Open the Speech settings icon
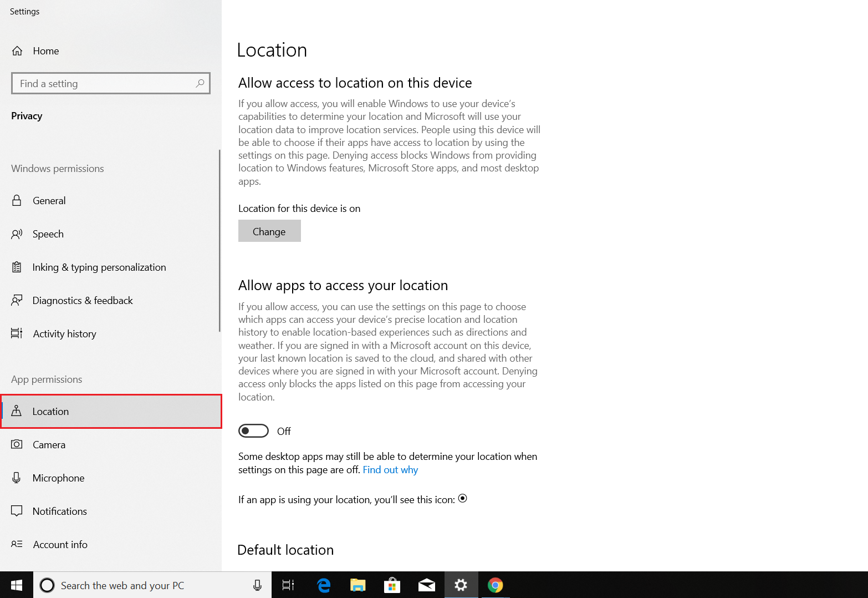This screenshot has width=868, height=598. [17, 234]
